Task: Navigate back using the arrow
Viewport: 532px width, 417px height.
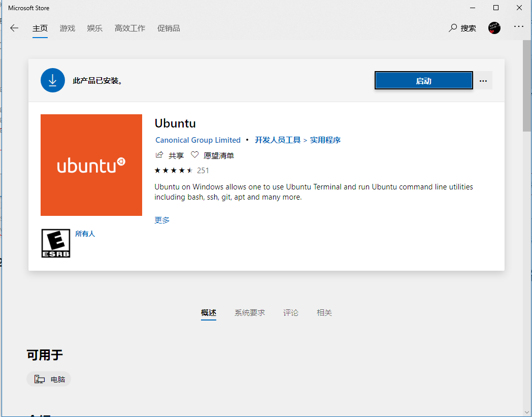Action: (x=14, y=28)
